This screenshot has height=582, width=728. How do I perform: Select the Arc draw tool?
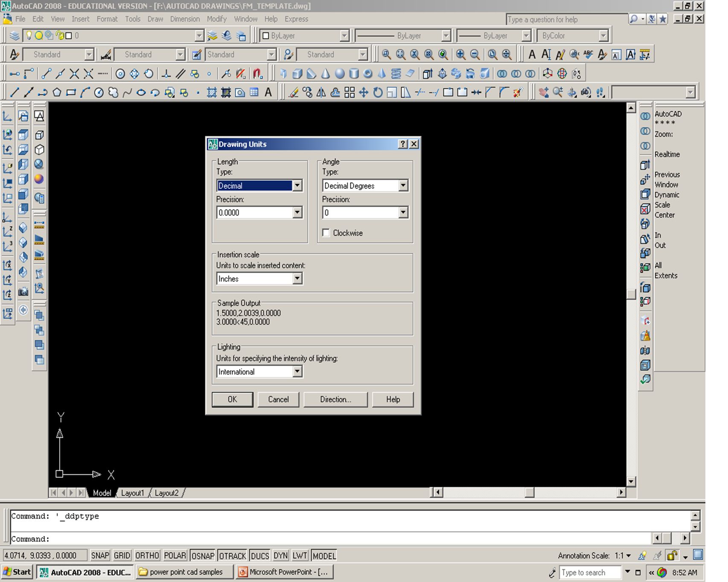coord(85,92)
